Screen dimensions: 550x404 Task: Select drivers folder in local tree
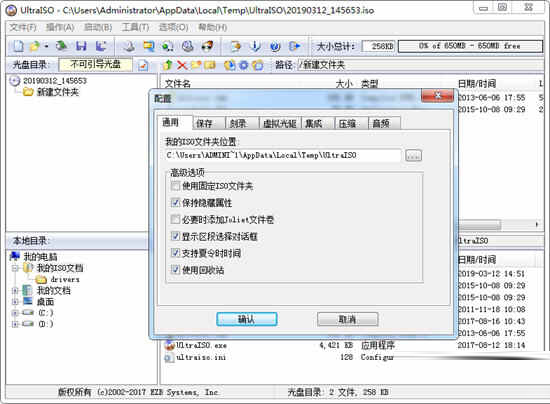pyautogui.click(x=65, y=280)
